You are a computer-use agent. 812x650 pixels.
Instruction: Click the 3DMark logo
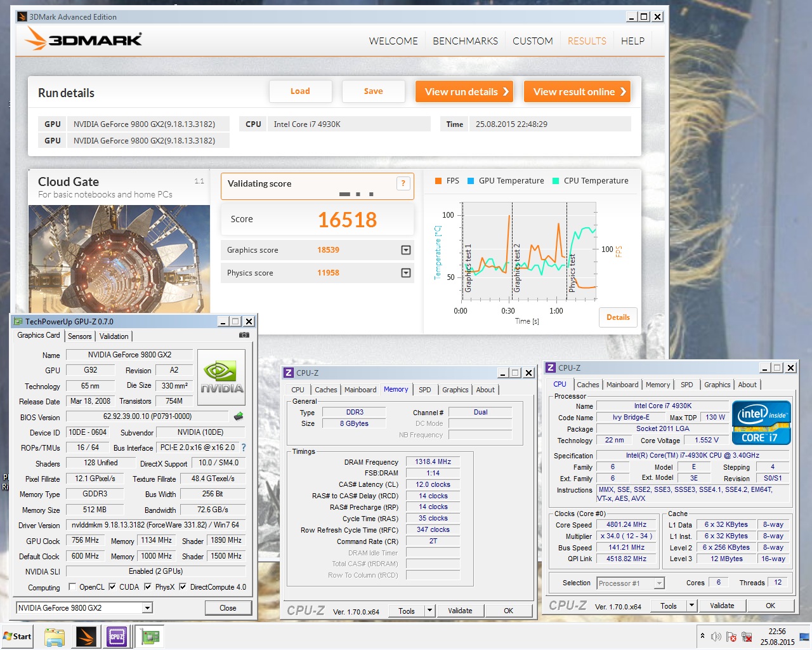[84, 39]
